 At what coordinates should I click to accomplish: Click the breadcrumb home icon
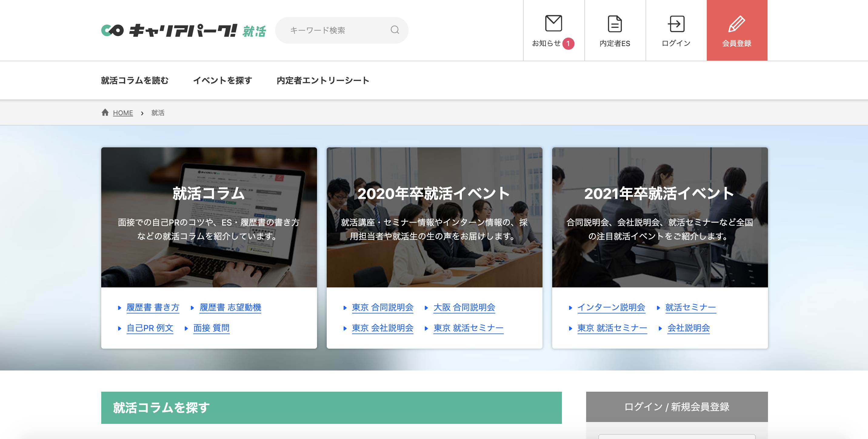click(x=105, y=112)
